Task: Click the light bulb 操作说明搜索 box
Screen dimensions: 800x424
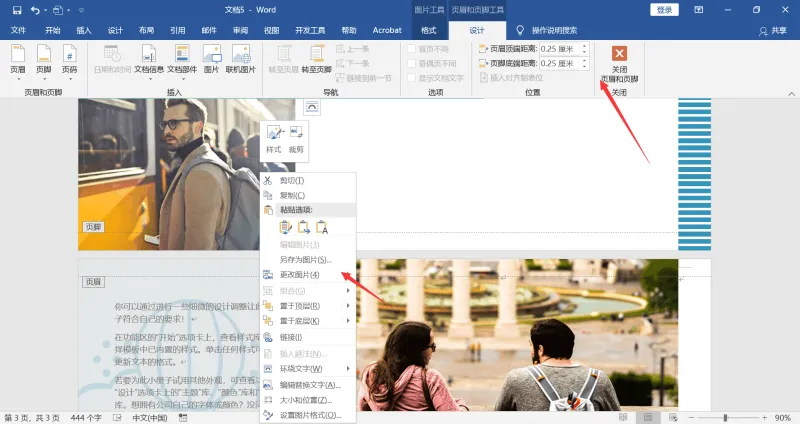Action: (546, 31)
